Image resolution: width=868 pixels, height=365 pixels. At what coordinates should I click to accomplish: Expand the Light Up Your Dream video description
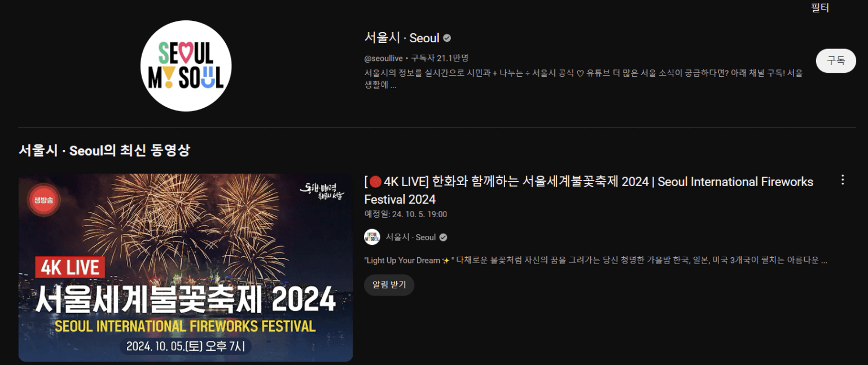596,261
